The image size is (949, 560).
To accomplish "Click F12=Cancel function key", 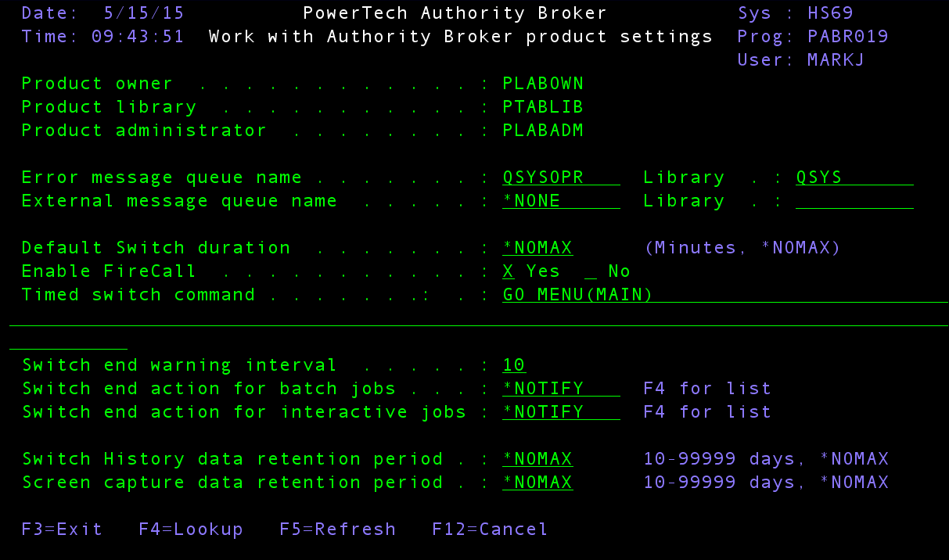I will [x=491, y=529].
